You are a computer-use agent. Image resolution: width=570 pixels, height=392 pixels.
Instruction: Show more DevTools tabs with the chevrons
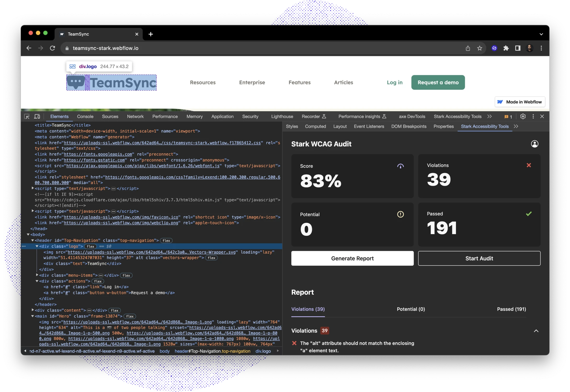pos(489,117)
